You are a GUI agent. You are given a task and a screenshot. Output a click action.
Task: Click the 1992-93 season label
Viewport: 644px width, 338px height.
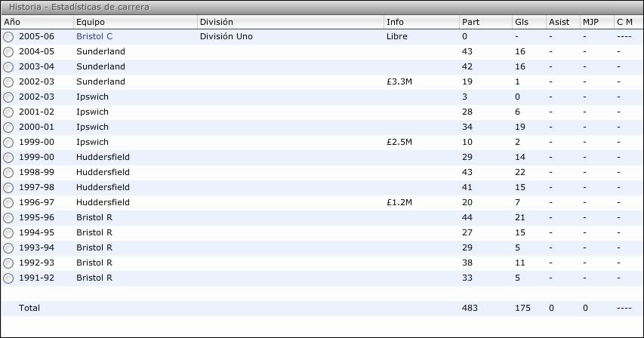coord(36,263)
